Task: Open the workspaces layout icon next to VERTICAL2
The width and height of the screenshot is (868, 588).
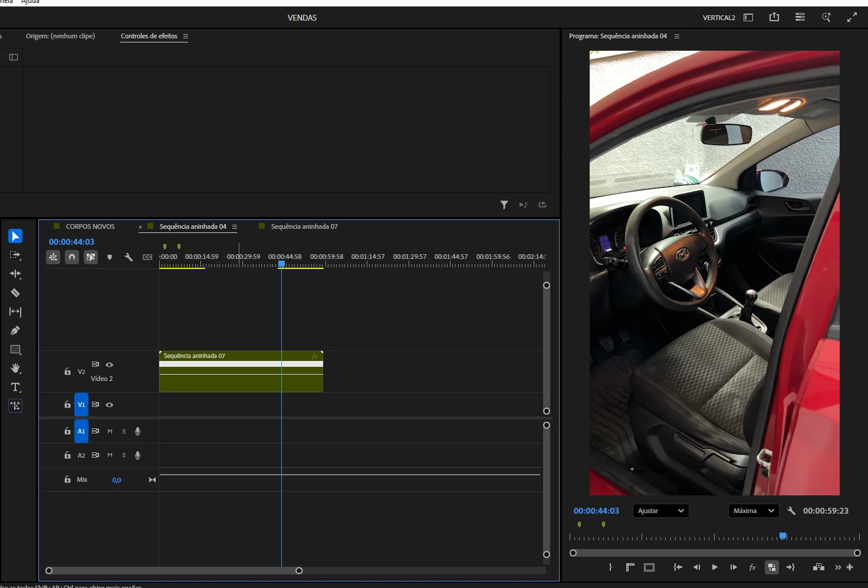Action: tap(748, 18)
